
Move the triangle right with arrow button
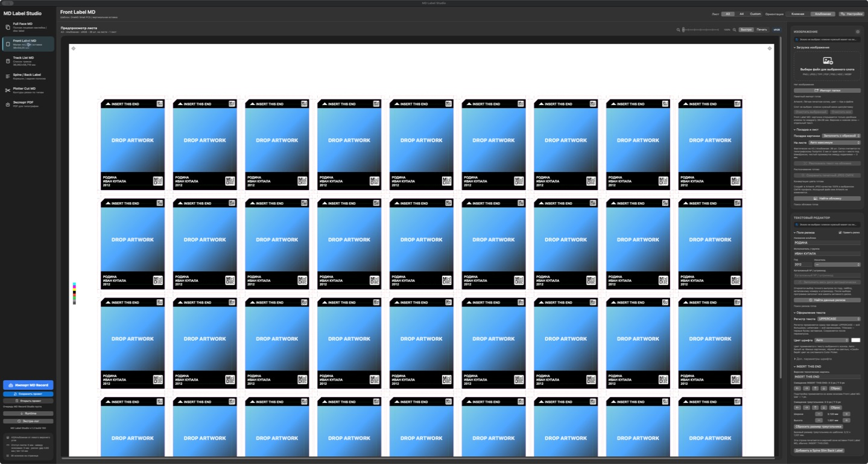806,408
